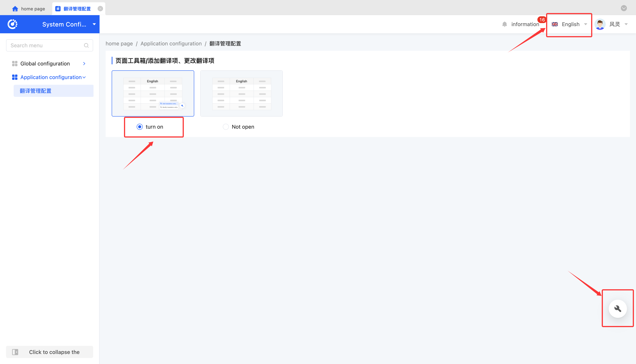Close the 翻译管理配置 tab
The width and height of the screenshot is (636, 364).
100,9
